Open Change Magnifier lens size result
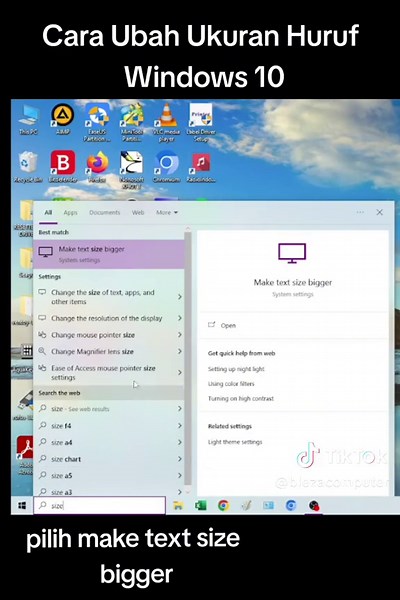400x600 pixels. pos(103,351)
